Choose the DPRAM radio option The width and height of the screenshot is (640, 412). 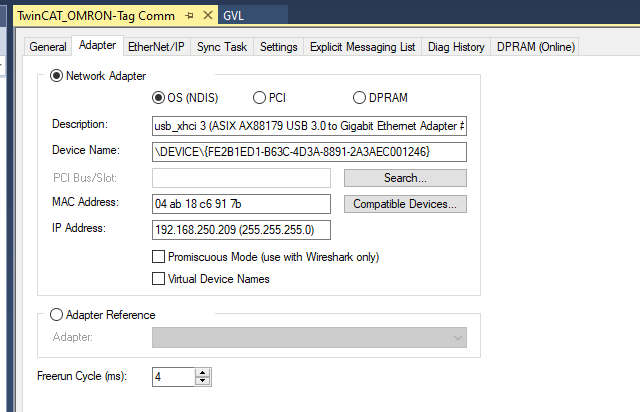click(359, 98)
